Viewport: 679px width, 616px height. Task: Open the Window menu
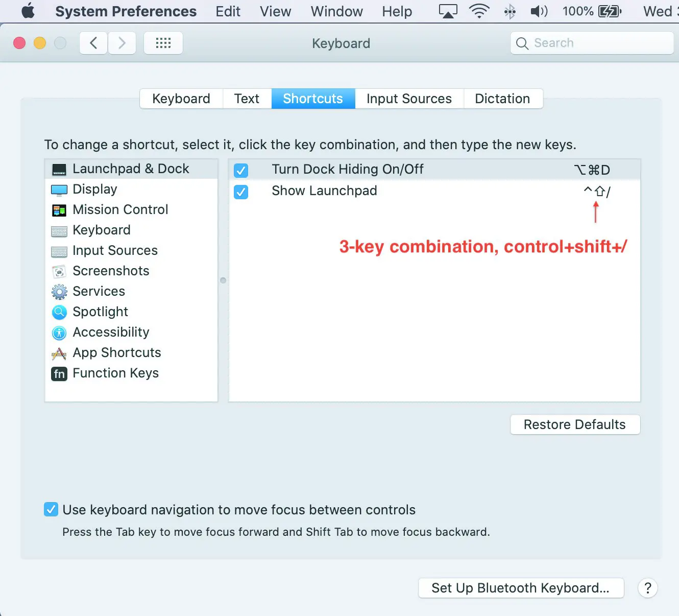coord(337,11)
